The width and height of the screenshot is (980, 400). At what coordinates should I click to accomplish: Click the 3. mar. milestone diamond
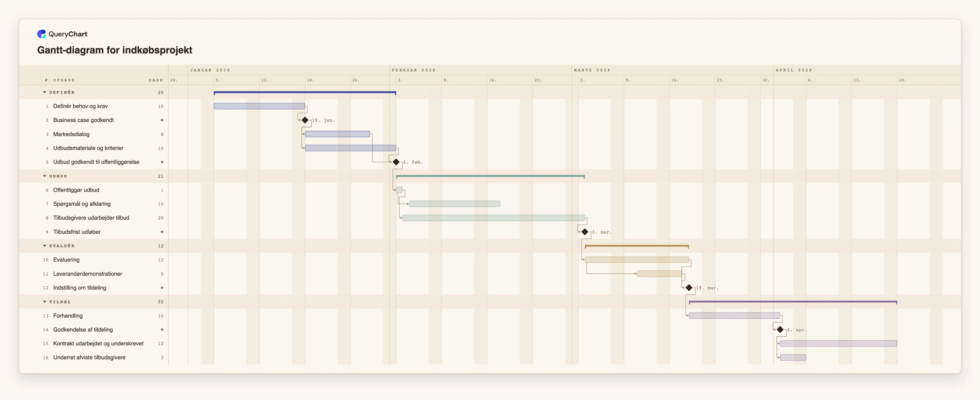(585, 232)
